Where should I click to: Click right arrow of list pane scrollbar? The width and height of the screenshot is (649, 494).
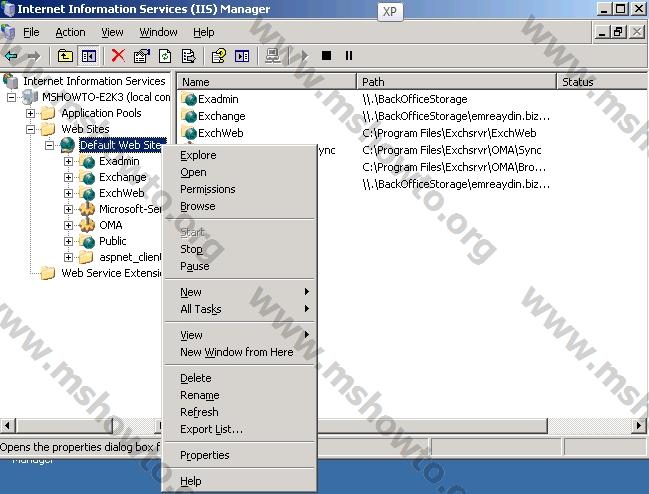pos(639,425)
